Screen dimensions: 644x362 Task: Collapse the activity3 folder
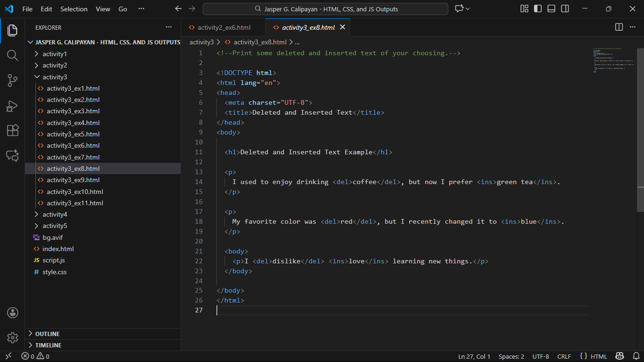click(55, 77)
